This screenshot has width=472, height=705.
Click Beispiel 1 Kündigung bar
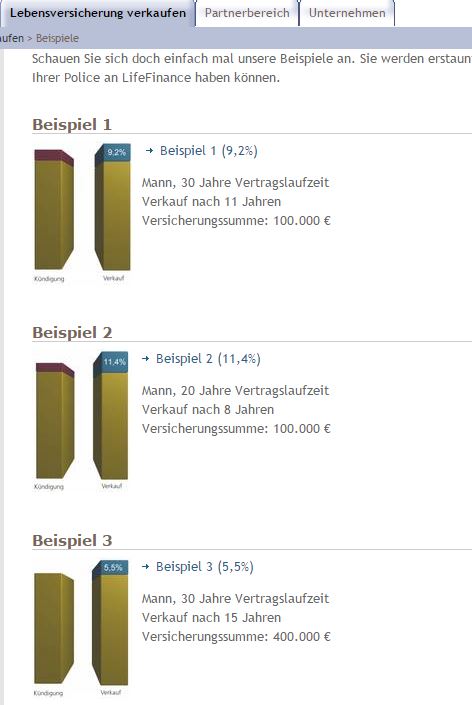(54, 210)
